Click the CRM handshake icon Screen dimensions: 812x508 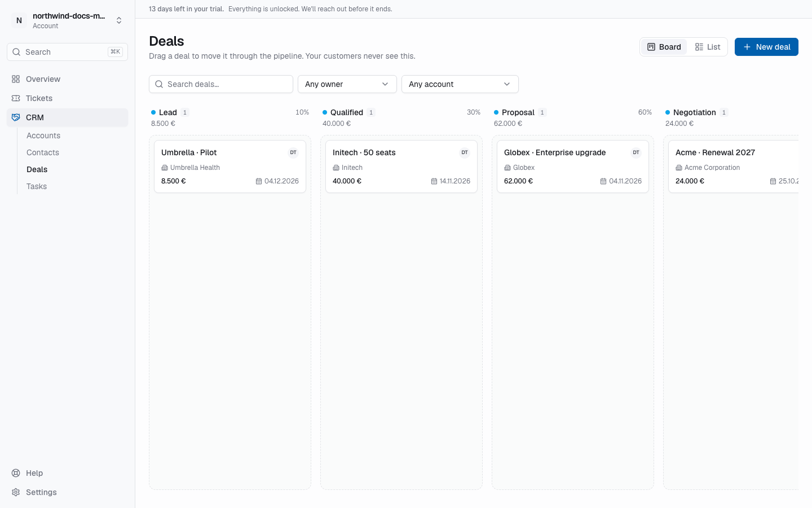[16, 117]
